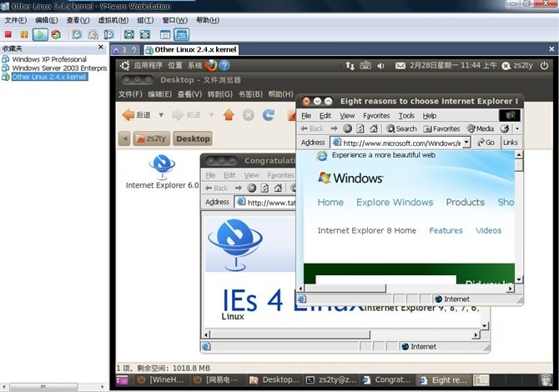Click the Products link on the page

pyautogui.click(x=466, y=203)
